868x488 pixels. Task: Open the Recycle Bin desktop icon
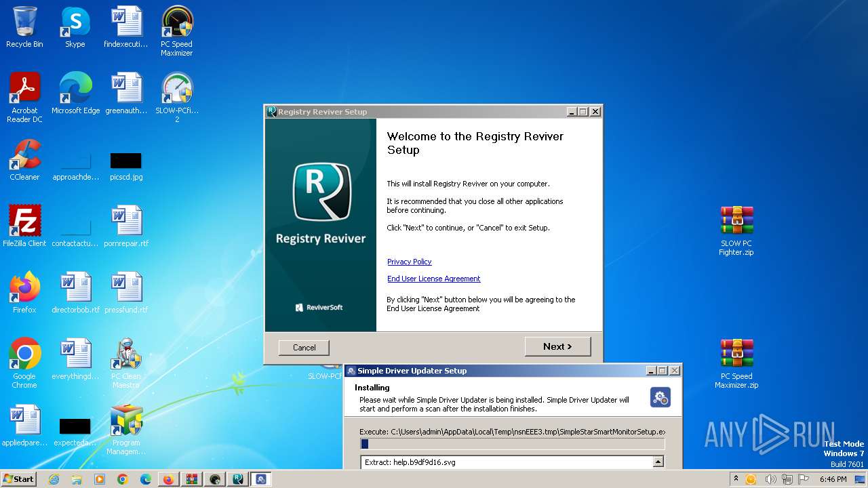pyautogui.click(x=24, y=28)
